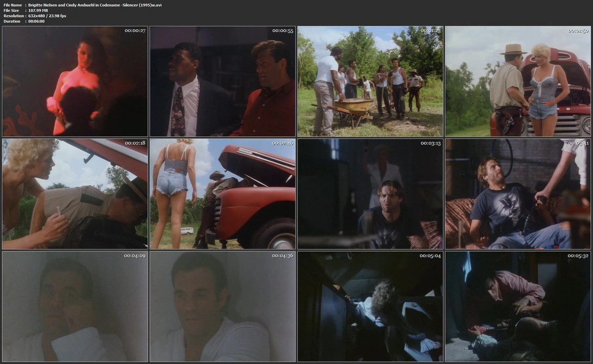
Task: Click the last frame at 00:05:32
Action: (x=518, y=307)
